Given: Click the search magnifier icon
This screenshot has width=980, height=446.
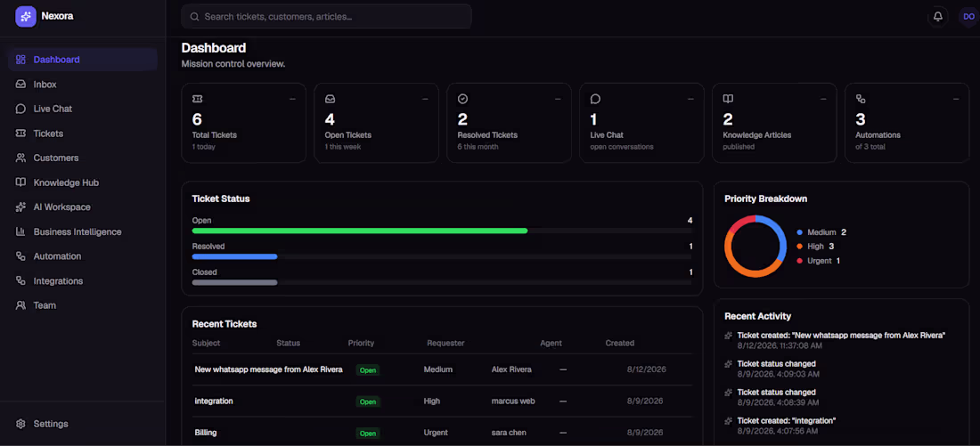Looking at the screenshot, I should pyautogui.click(x=194, y=17).
